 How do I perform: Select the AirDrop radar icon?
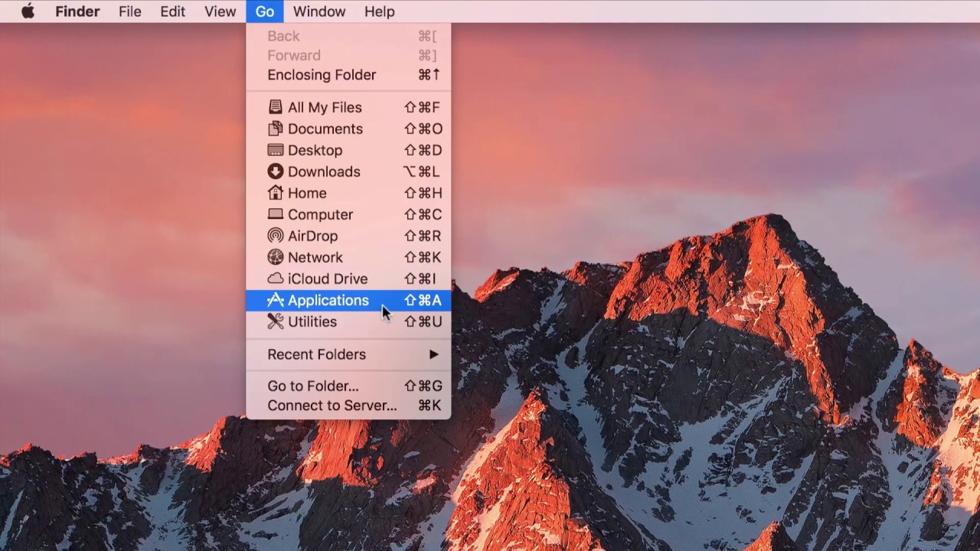point(275,236)
